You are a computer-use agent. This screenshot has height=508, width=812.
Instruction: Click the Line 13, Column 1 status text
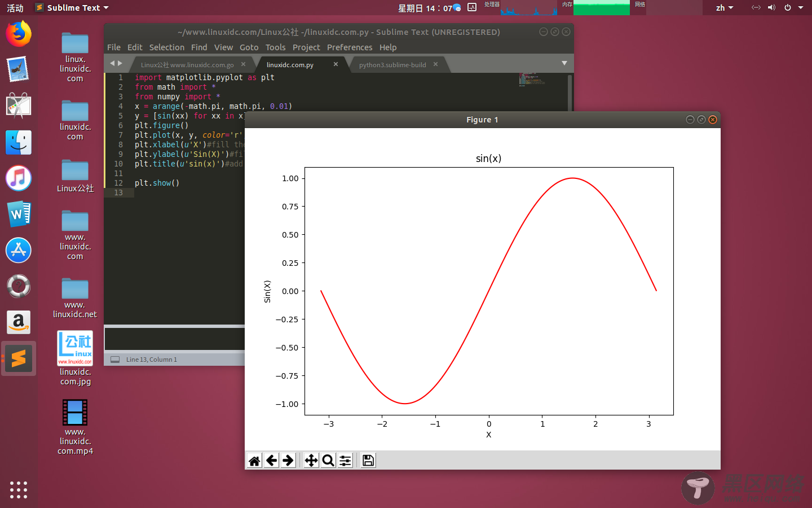pos(152,360)
